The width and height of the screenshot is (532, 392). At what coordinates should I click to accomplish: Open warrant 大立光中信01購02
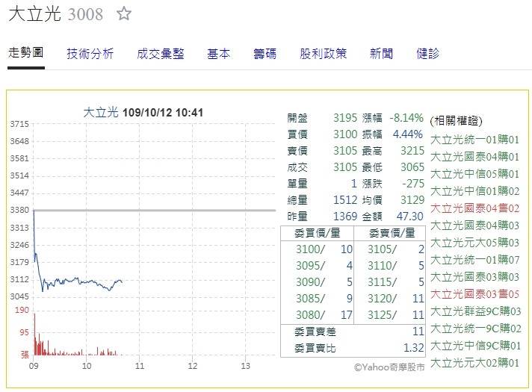[475, 191]
